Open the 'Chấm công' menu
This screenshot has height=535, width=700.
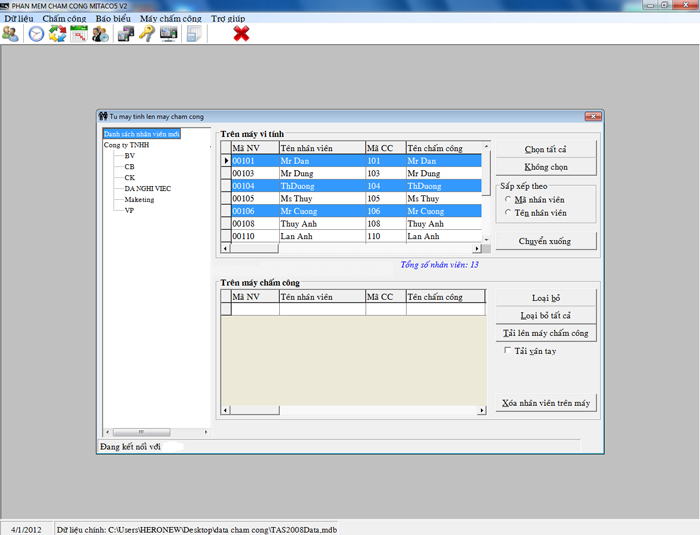[x=64, y=19]
